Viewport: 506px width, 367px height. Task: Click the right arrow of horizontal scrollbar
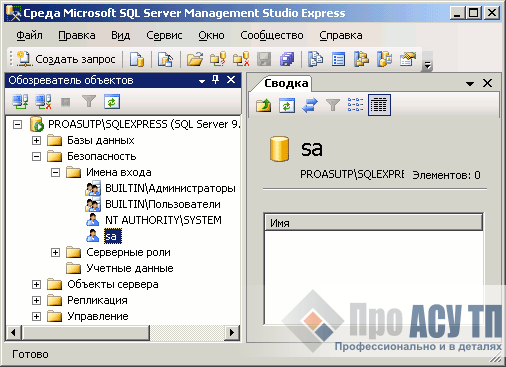(232, 332)
